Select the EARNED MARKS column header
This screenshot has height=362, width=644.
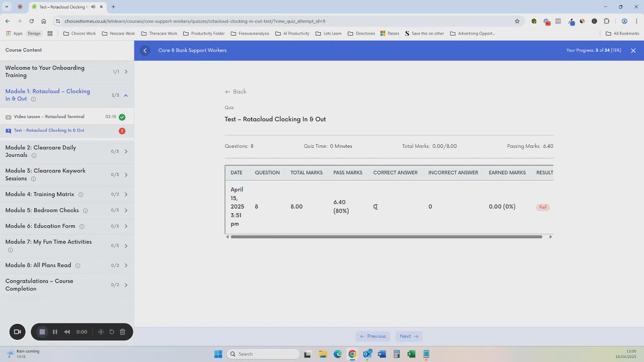point(507,173)
